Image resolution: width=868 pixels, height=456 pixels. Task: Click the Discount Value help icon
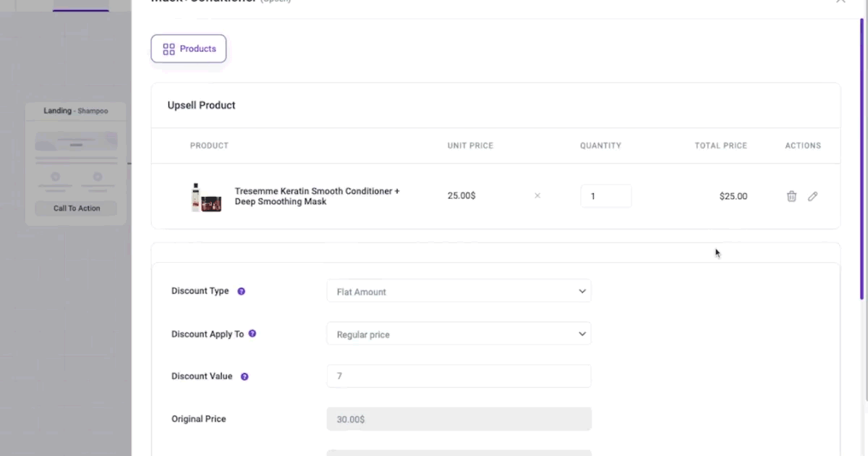[244, 376]
